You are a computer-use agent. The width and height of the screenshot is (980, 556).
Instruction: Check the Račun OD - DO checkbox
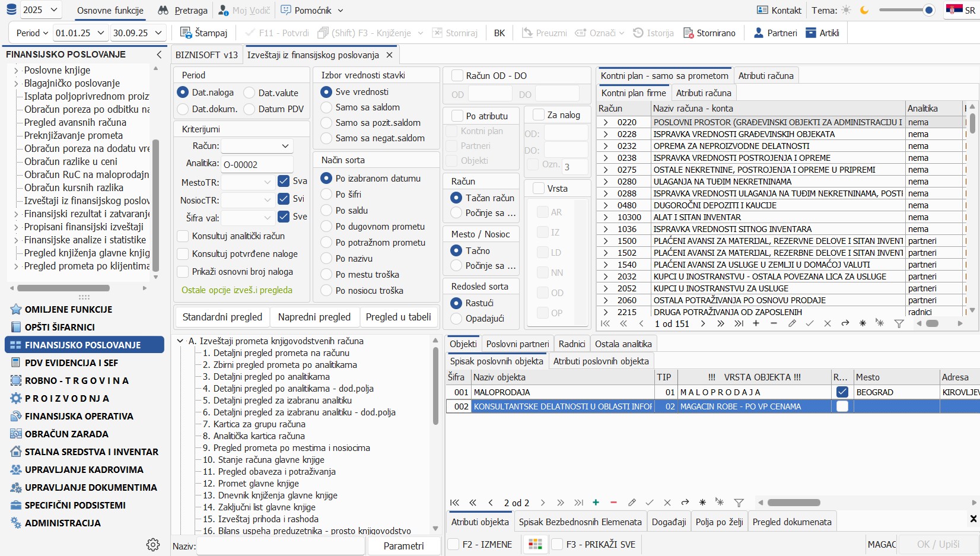[x=457, y=75]
